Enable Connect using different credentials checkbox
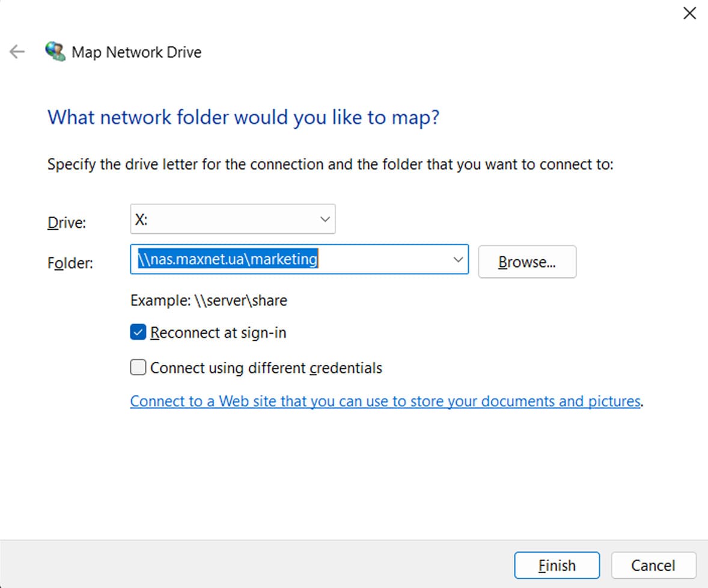This screenshot has height=588, width=708. point(138,367)
